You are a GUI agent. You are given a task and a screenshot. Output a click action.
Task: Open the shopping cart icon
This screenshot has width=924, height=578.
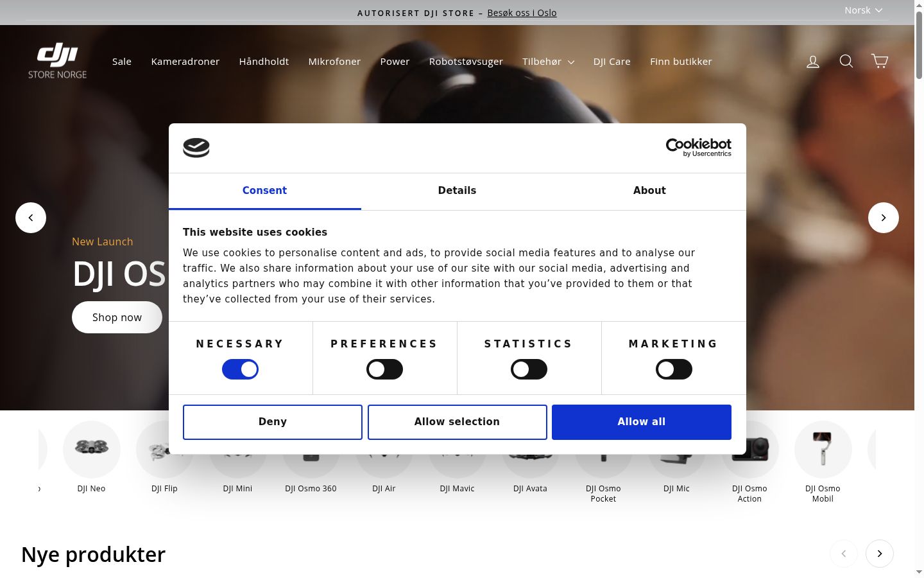pyautogui.click(x=880, y=62)
